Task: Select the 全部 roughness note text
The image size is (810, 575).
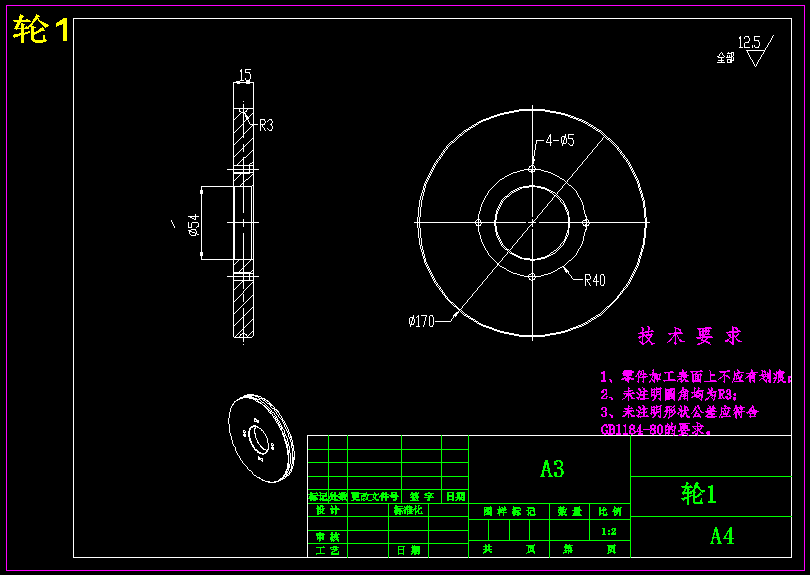Action: 725,57
